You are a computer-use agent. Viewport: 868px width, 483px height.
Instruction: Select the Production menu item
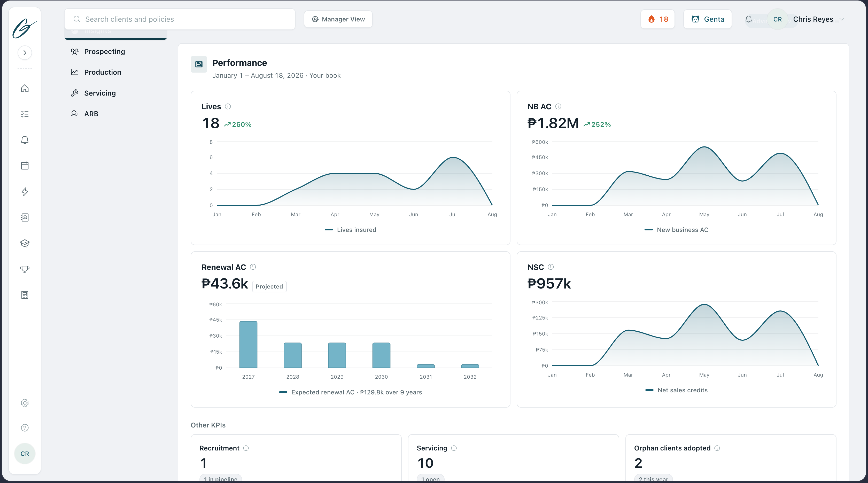(115, 72)
